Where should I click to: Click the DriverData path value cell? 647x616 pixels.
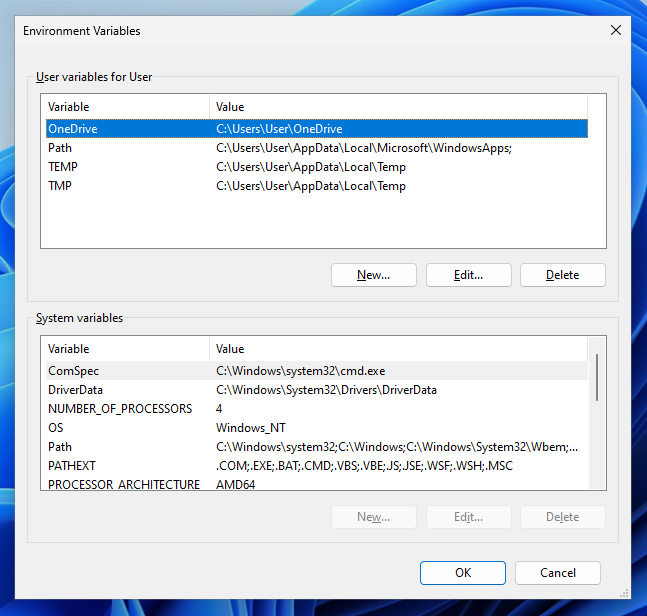(x=326, y=389)
